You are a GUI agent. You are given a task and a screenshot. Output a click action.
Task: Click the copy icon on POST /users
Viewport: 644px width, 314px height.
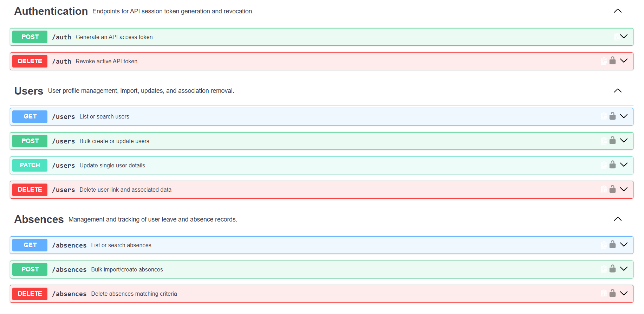pyautogui.click(x=604, y=141)
